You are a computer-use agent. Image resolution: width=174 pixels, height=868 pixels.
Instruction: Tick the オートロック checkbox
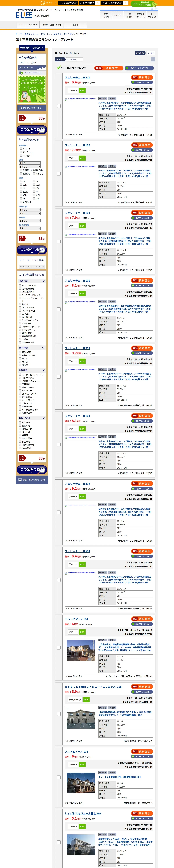(20, 400)
